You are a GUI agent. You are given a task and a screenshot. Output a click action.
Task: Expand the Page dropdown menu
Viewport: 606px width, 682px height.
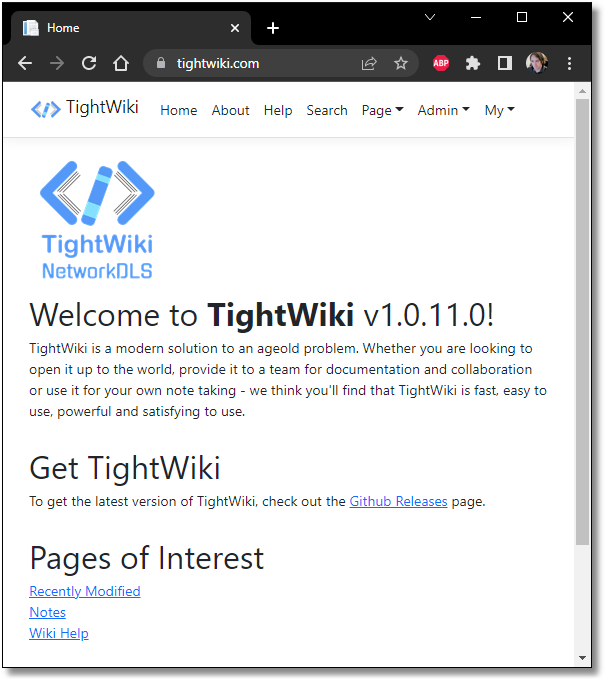[382, 110]
